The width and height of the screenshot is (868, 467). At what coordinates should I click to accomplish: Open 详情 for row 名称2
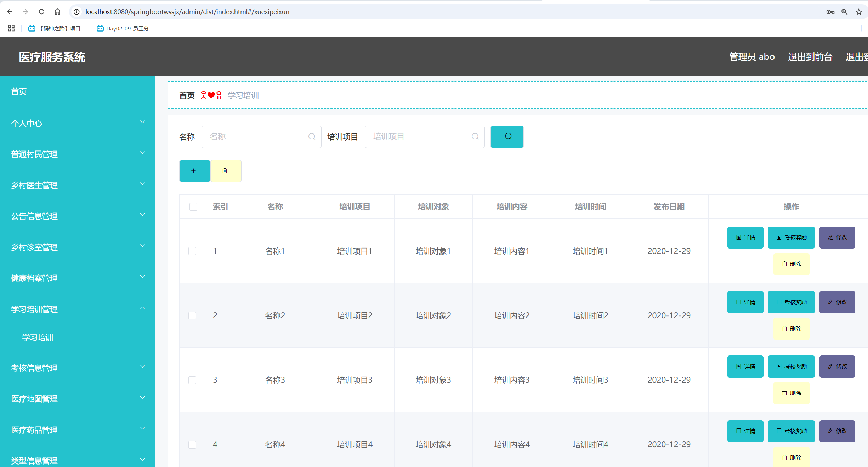pos(745,302)
